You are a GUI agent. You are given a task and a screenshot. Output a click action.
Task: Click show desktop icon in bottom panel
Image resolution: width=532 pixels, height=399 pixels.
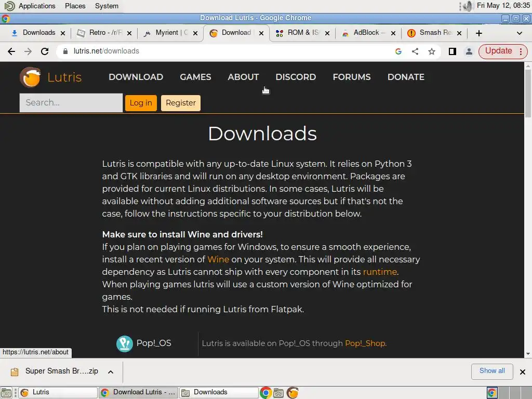(6, 393)
